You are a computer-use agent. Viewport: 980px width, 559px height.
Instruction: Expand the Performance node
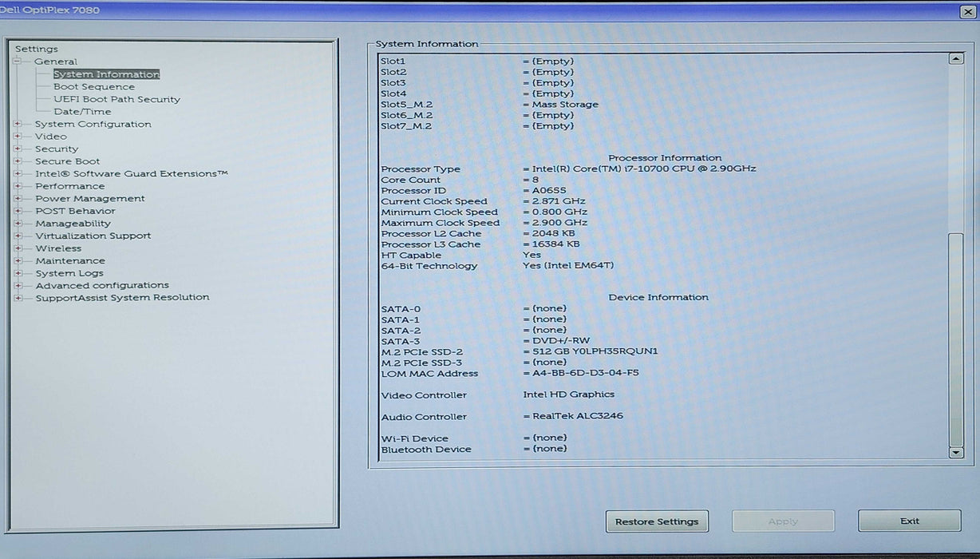(17, 186)
